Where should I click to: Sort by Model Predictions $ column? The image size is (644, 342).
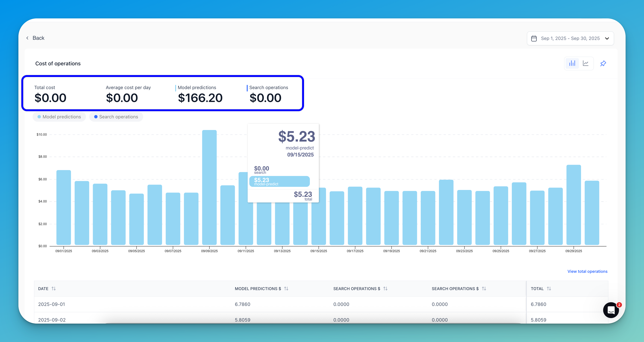coord(286,288)
